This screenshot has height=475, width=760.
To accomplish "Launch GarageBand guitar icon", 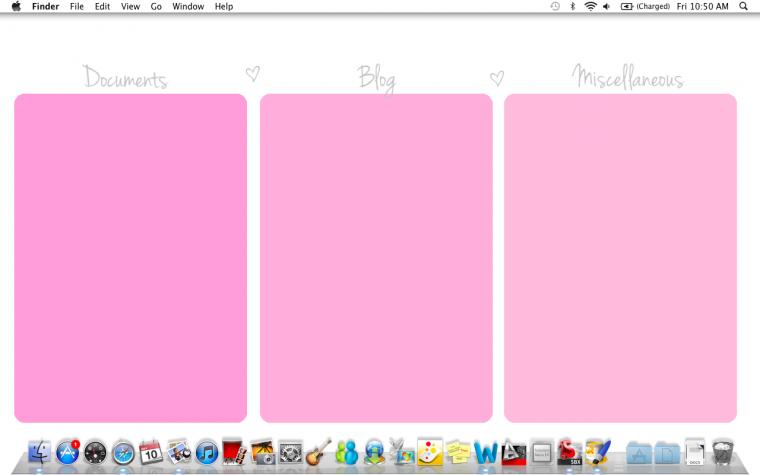I will point(318,452).
